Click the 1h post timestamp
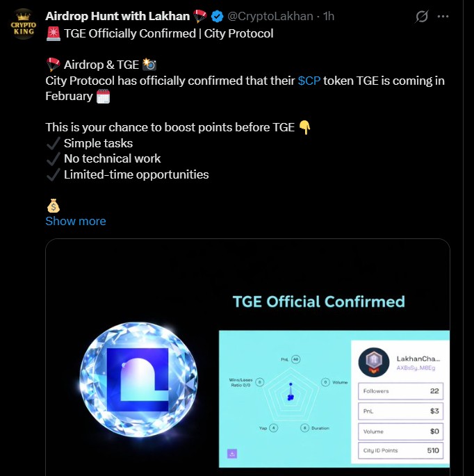The width and height of the screenshot is (474, 476). click(x=329, y=16)
